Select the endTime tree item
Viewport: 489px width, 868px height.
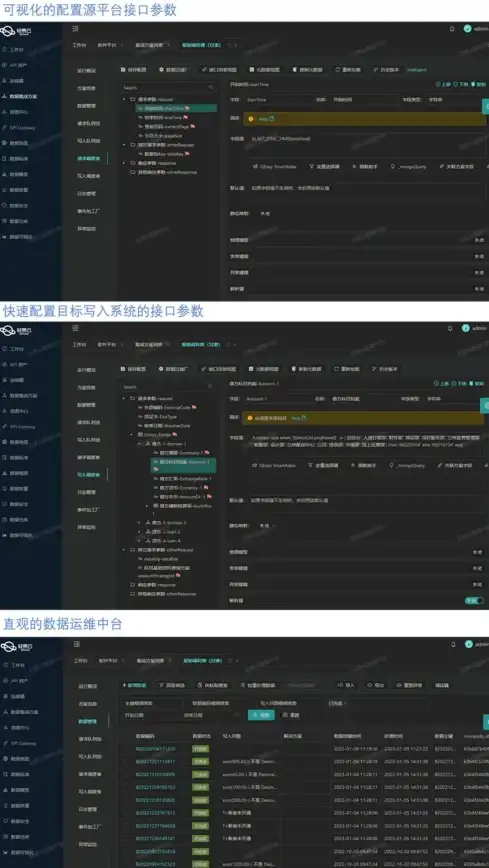coord(163,117)
